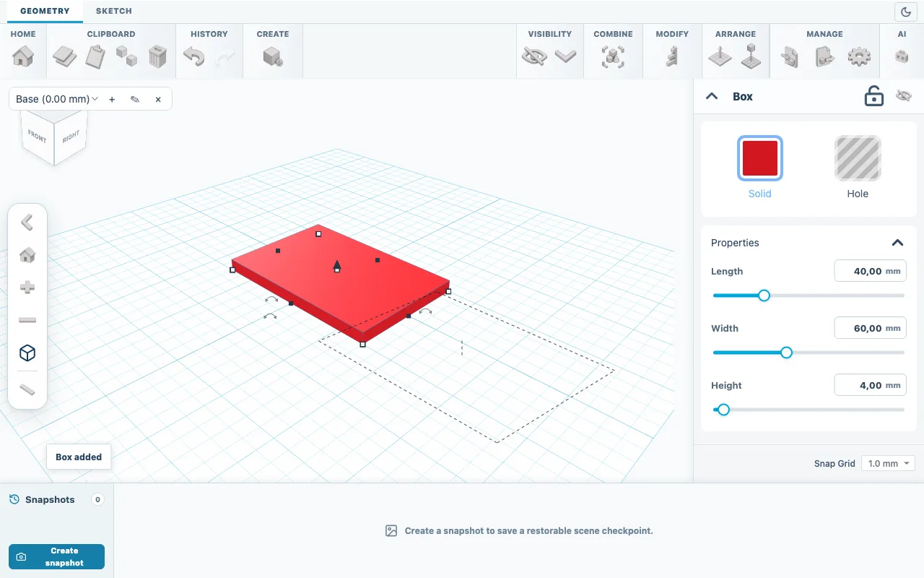Click the Copy icon in Clipboard group
The height and width of the screenshot is (578, 924).
pyautogui.click(x=65, y=56)
